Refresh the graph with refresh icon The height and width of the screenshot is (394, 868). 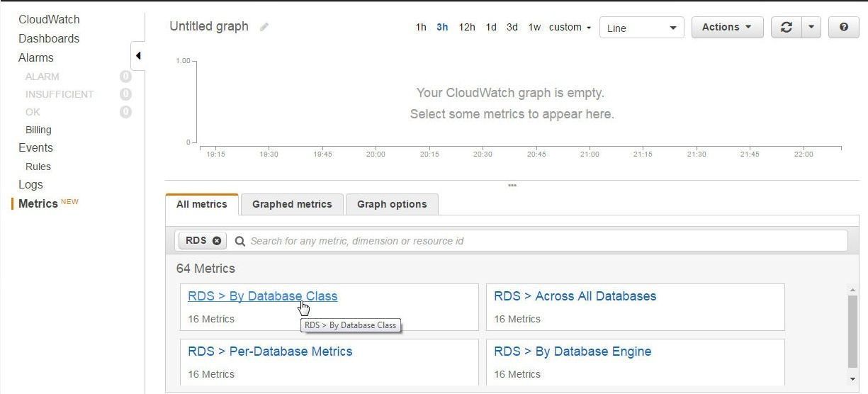(x=786, y=27)
